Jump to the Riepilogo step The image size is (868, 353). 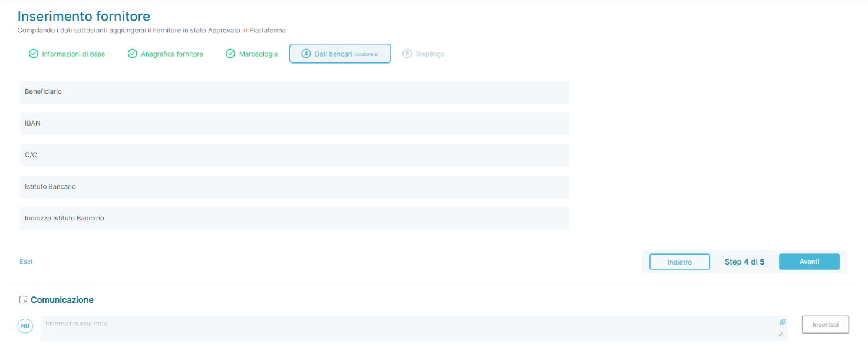point(424,54)
